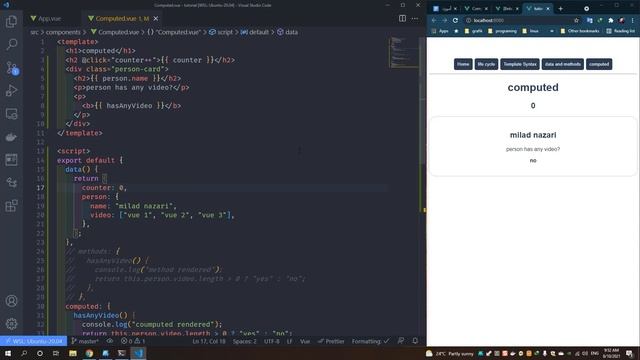Click the 'Template Syntax' nav button

click(520, 64)
